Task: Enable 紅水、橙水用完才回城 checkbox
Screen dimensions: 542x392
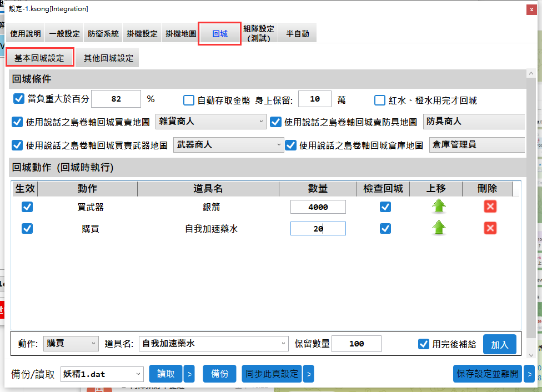Action: pos(380,100)
